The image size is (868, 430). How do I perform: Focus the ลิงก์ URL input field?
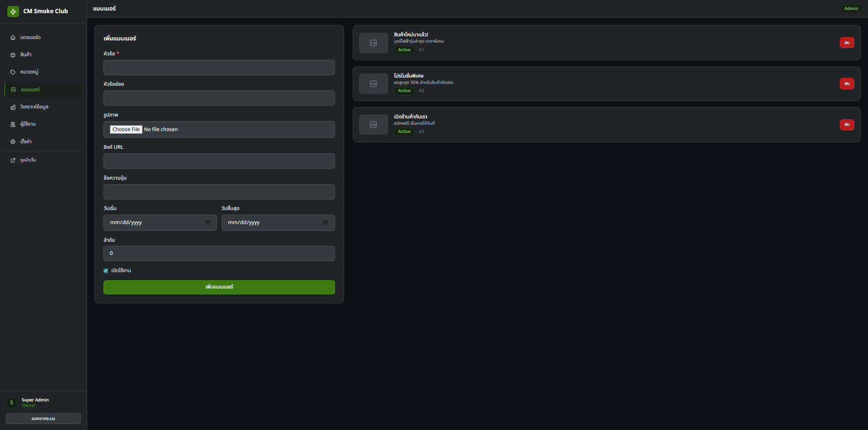click(219, 161)
